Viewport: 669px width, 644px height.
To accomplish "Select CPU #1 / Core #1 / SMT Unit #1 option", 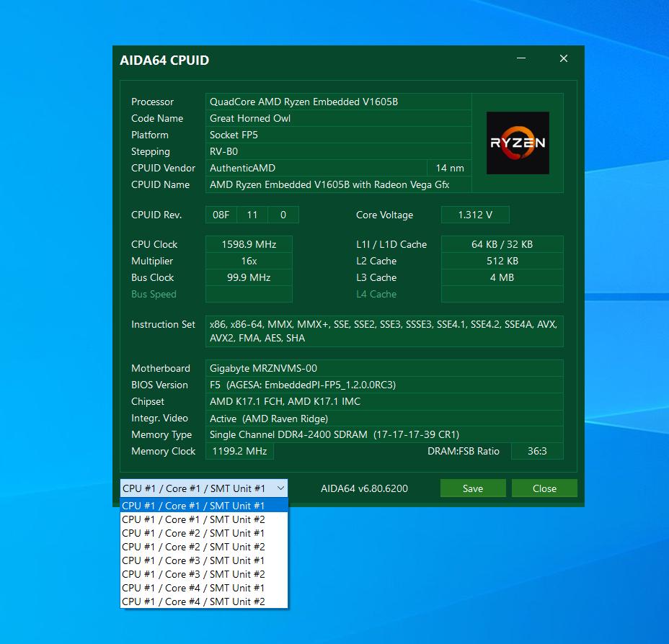I will 193,506.
